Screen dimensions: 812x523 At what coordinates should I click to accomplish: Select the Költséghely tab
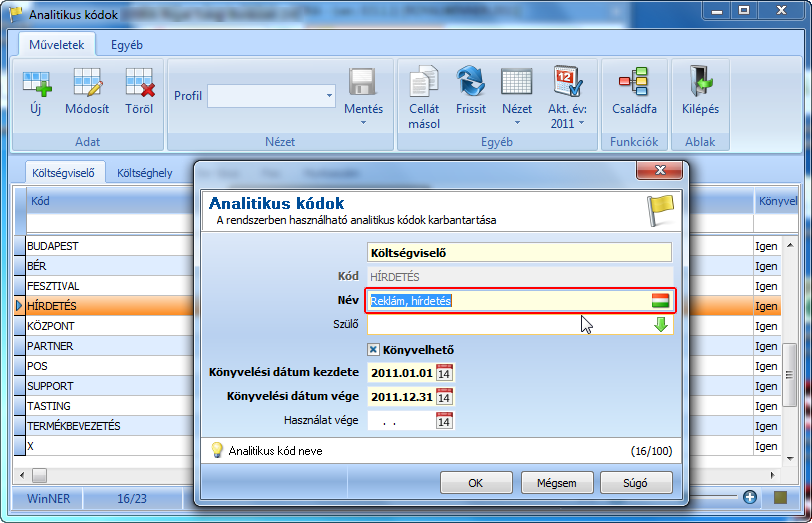(x=144, y=172)
